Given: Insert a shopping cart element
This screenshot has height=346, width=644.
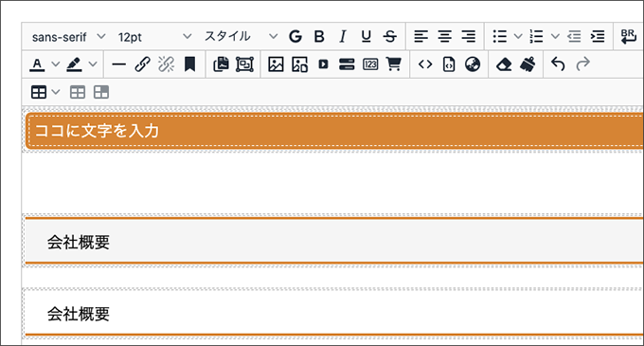Looking at the screenshot, I should click(x=394, y=64).
